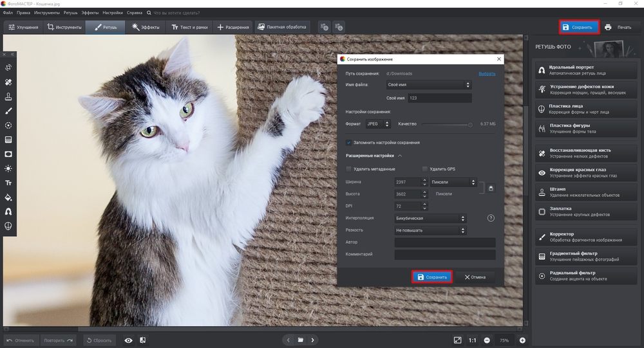The height and width of the screenshot is (348, 644).
Task: Open the 'Файл' menu
Action: (x=8, y=12)
